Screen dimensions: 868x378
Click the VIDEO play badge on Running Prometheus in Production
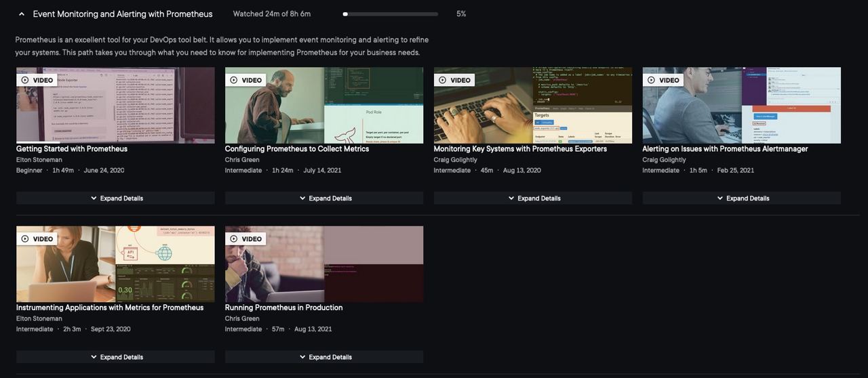click(x=245, y=238)
